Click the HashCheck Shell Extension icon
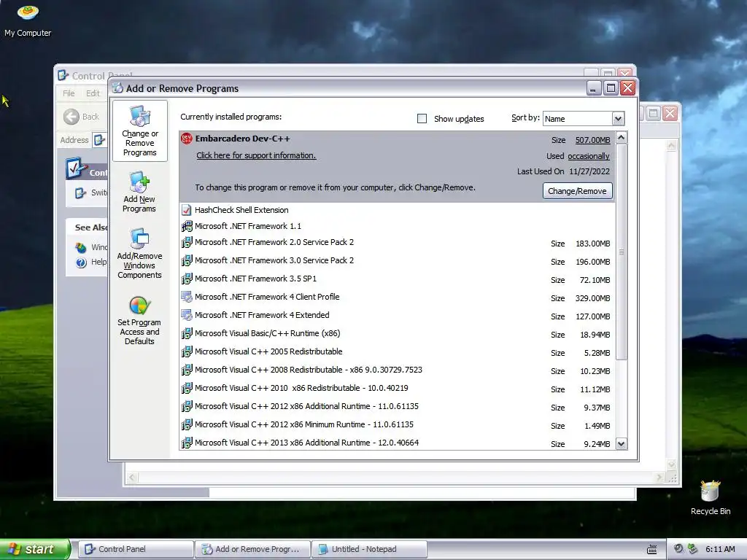Screen dimensions: 747x560 (x=186, y=210)
